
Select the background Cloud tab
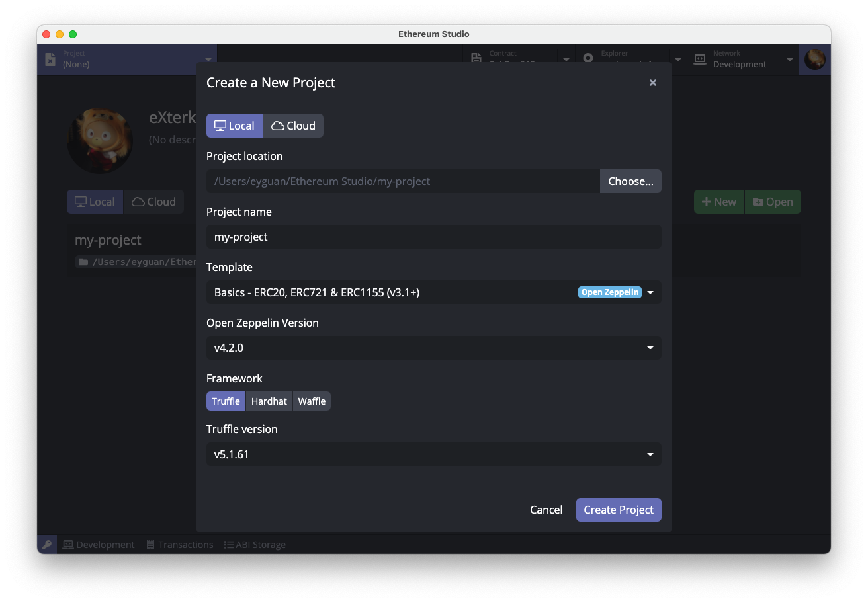pos(153,202)
